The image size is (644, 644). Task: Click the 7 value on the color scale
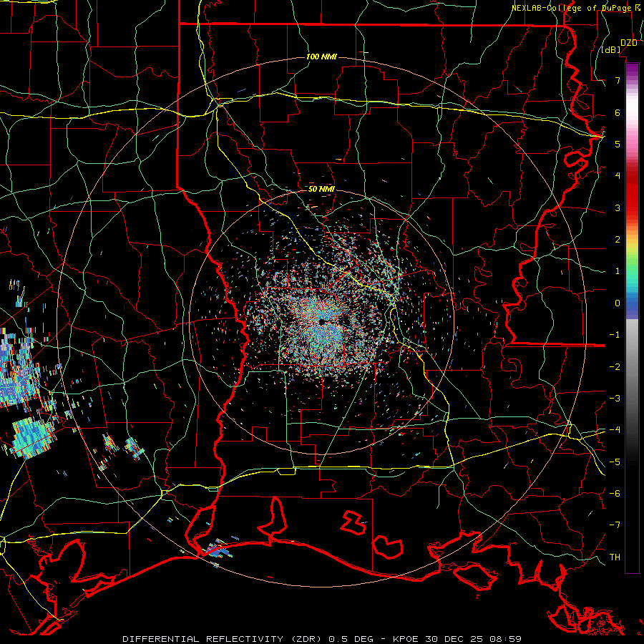618,80
